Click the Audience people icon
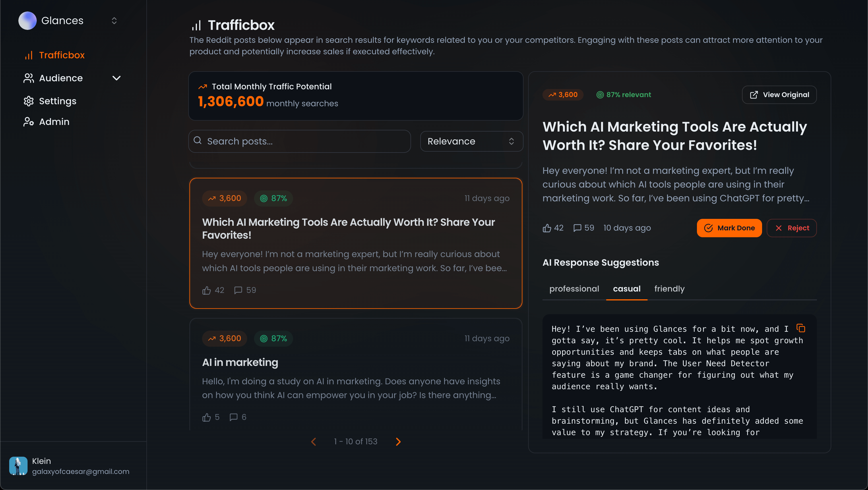The width and height of the screenshot is (868, 490). 29,78
